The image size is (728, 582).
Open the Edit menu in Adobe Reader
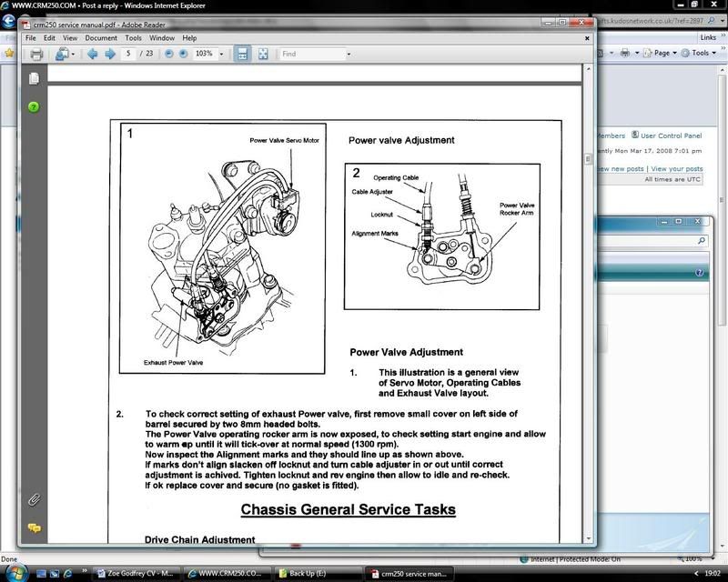tap(49, 38)
